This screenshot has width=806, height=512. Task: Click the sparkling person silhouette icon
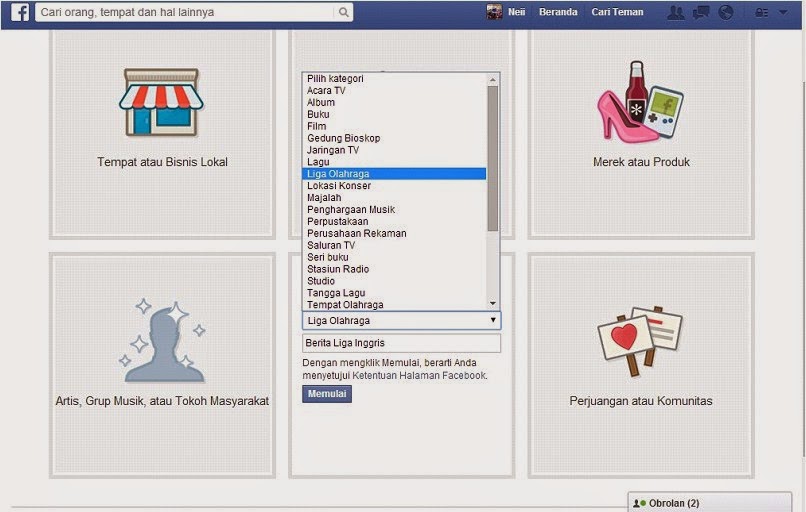tap(162, 340)
